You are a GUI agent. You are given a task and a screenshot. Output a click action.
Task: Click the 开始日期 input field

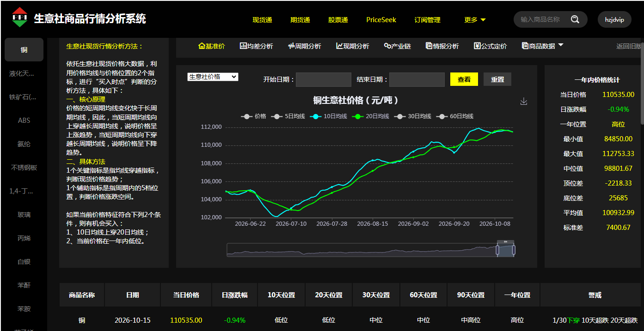[324, 79]
